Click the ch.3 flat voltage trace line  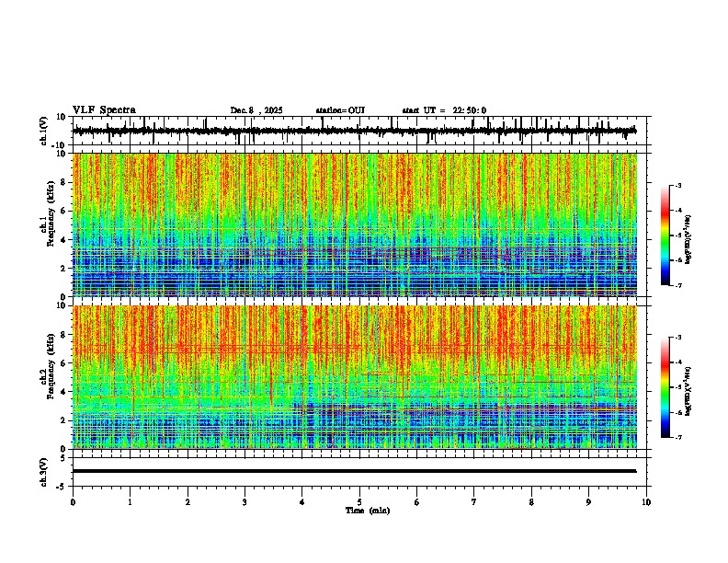pyautogui.click(x=354, y=471)
